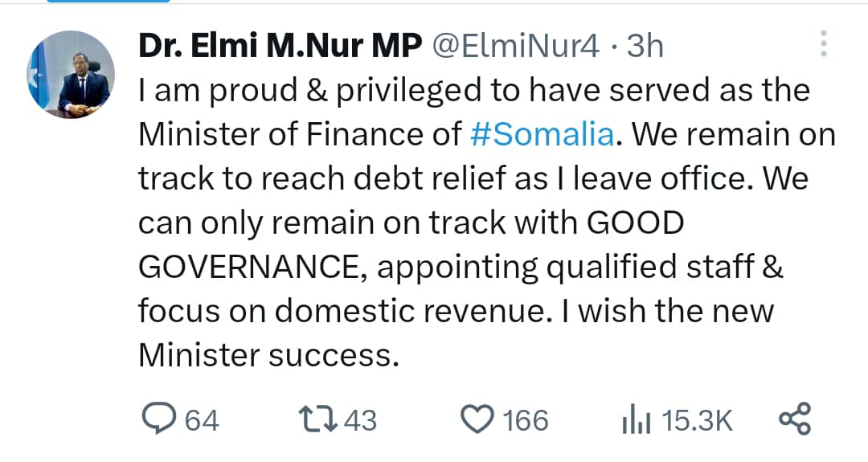Screen dimensions: 868x462
Task: Click the 43 reposts count
Action: coord(360,420)
